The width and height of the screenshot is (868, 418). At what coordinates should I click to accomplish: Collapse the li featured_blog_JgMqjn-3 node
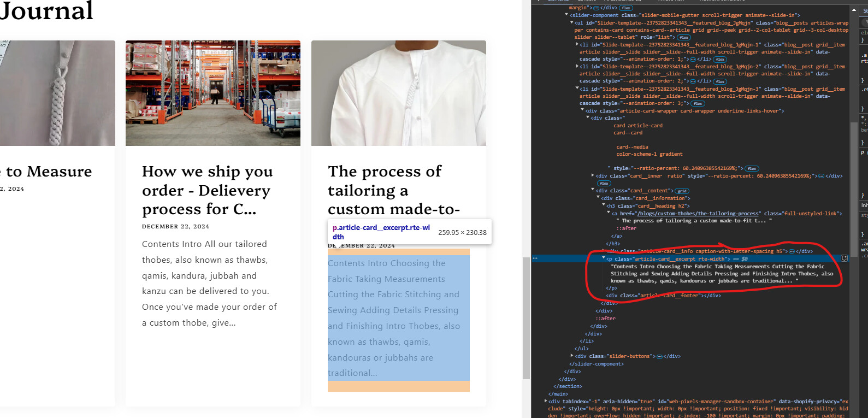click(x=577, y=89)
